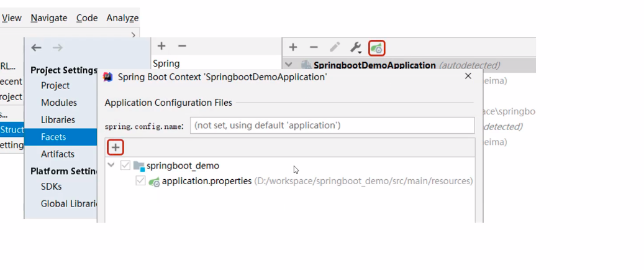This screenshot has width=644, height=270.
Task: Remove the facet with the minus icon above Spring
Action: [x=182, y=46]
